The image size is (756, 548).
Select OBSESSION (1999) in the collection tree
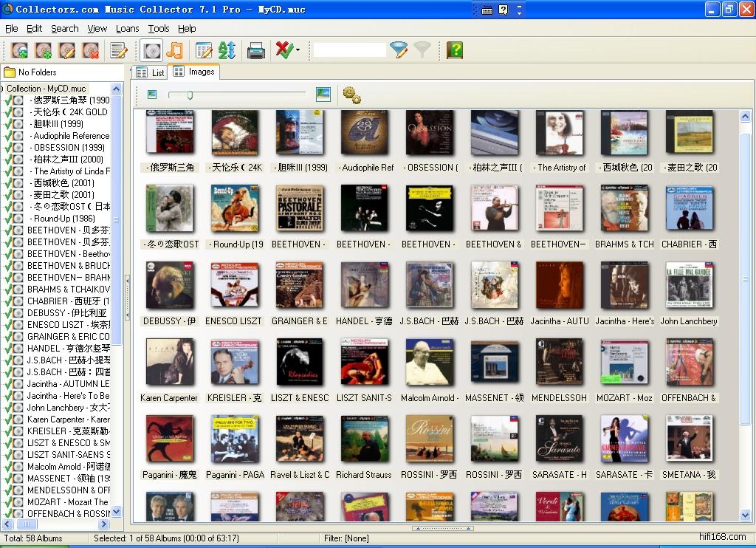click(x=68, y=147)
